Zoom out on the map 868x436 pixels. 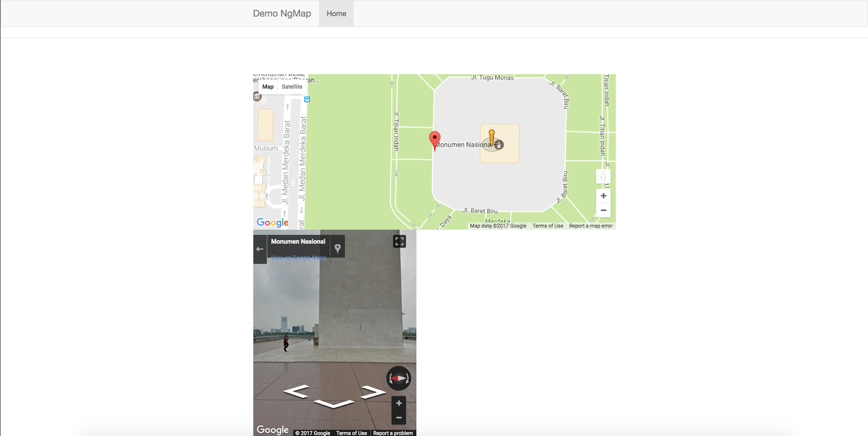click(603, 210)
